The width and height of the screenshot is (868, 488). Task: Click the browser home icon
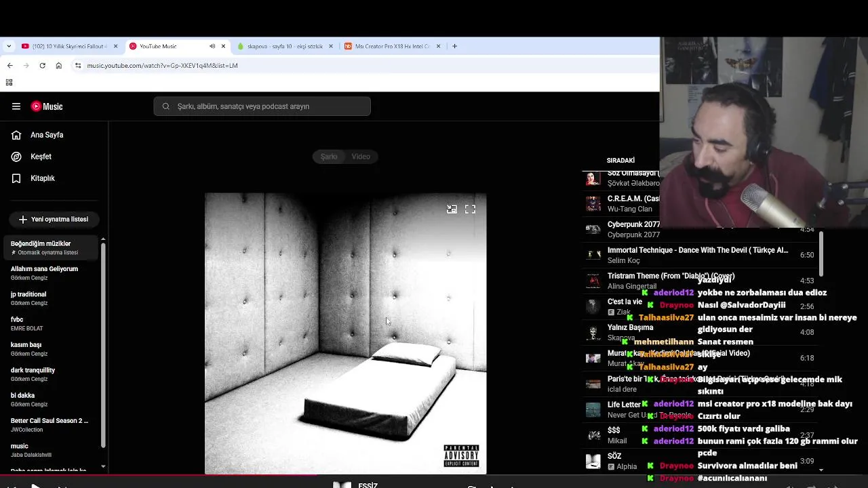58,66
